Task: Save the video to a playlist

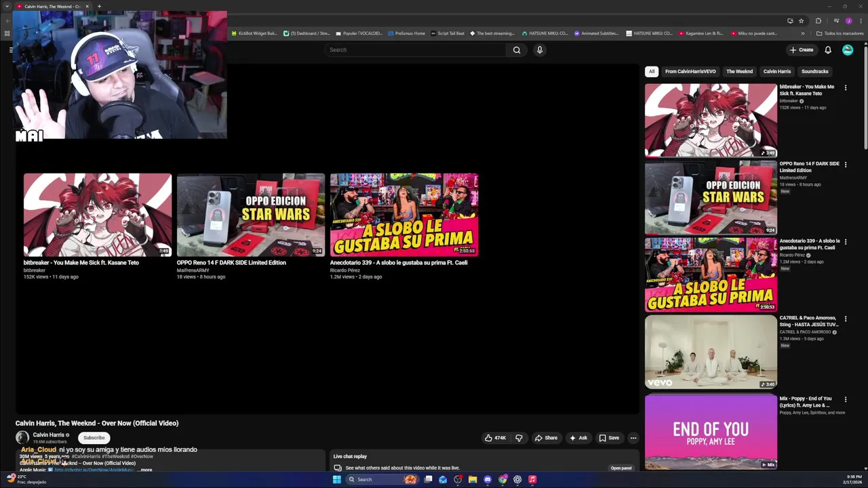Action: pos(609,438)
